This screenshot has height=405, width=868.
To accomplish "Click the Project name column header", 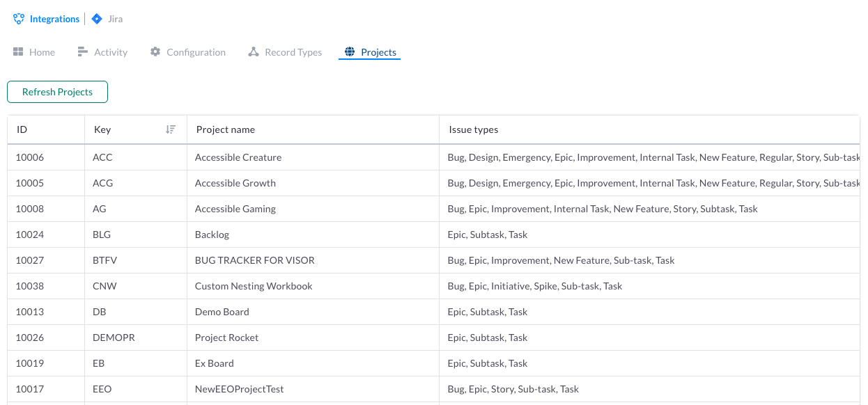I will tap(313, 129).
